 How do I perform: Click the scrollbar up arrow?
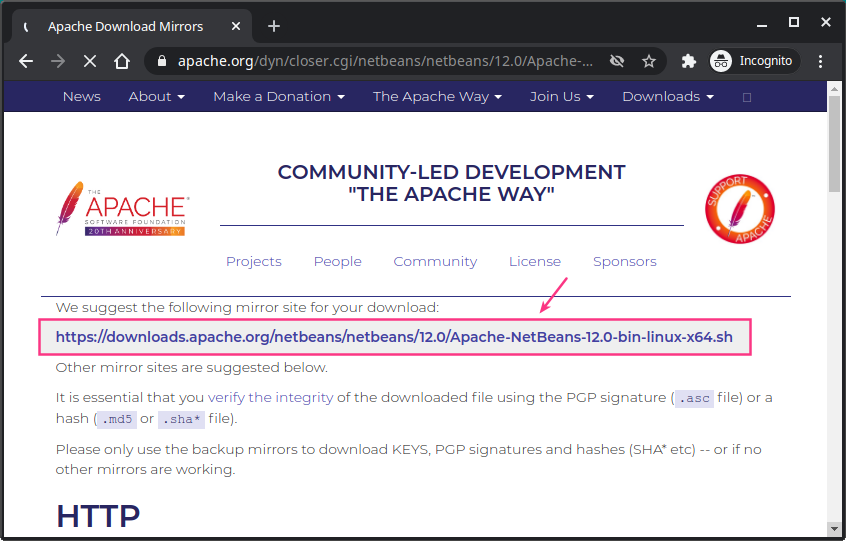834,88
